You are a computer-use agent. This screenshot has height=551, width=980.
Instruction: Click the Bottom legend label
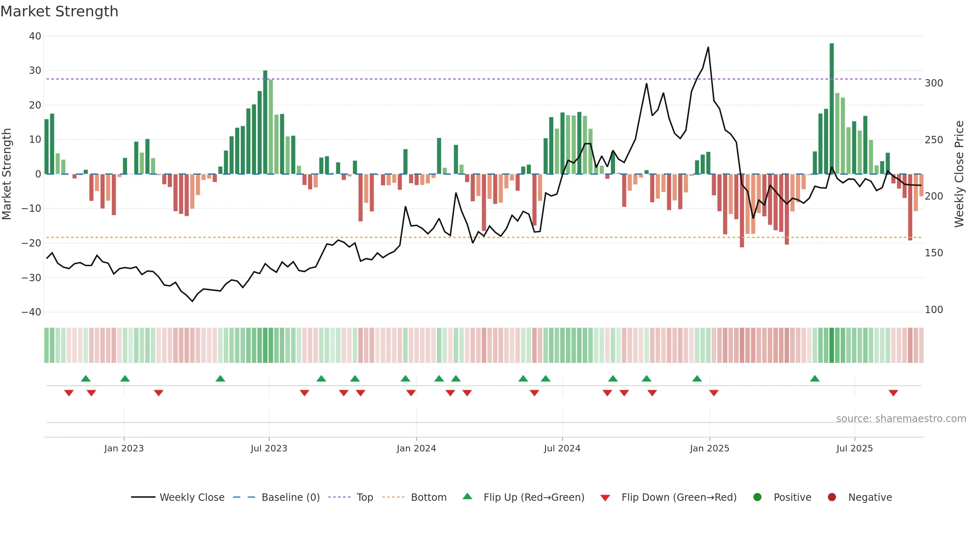tap(429, 497)
